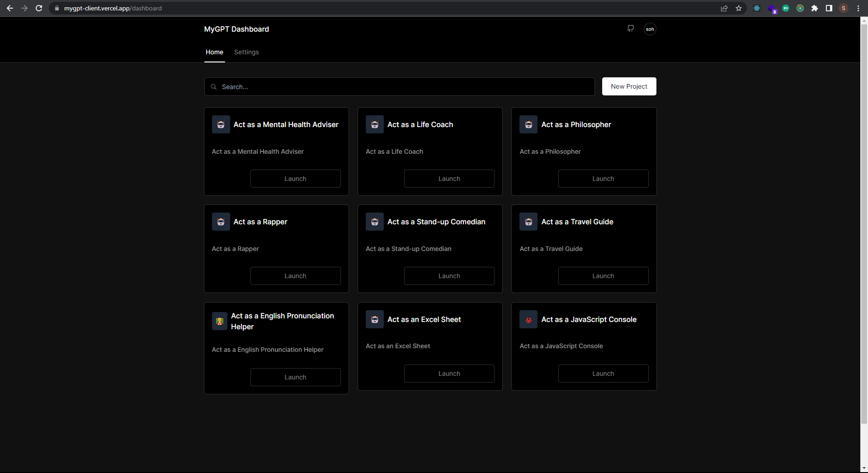Toggle the browser side panel icon

pyautogui.click(x=829, y=8)
